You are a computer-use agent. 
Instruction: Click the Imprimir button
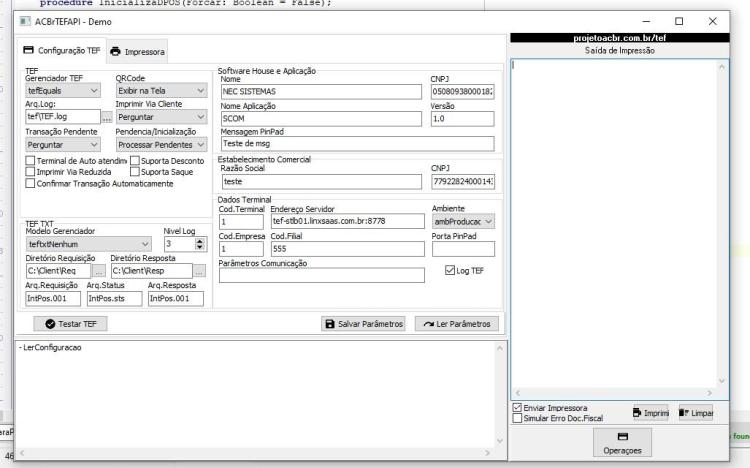click(651, 413)
